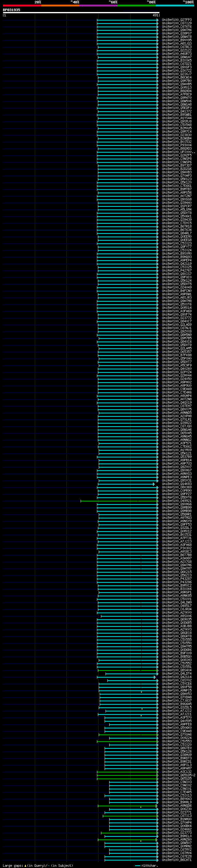The image size is (197, 868).
Task: Click the cyan ~100% identity legend segment
Action: point(175,6)
